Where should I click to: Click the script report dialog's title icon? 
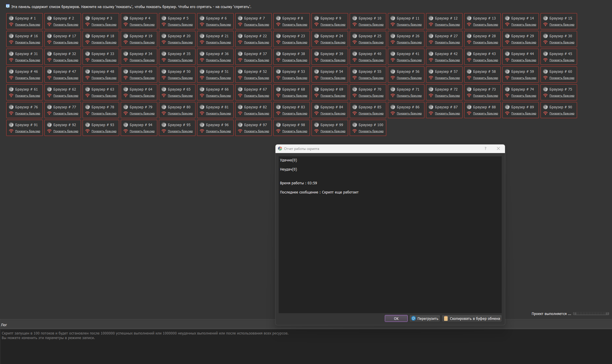[x=280, y=148]
